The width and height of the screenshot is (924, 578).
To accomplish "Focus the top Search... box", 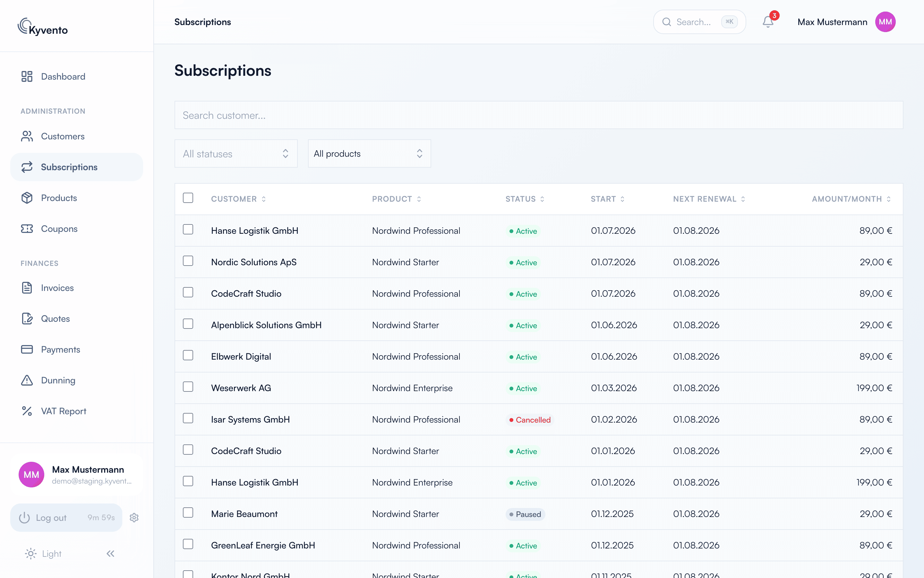I will click(699, 22).
